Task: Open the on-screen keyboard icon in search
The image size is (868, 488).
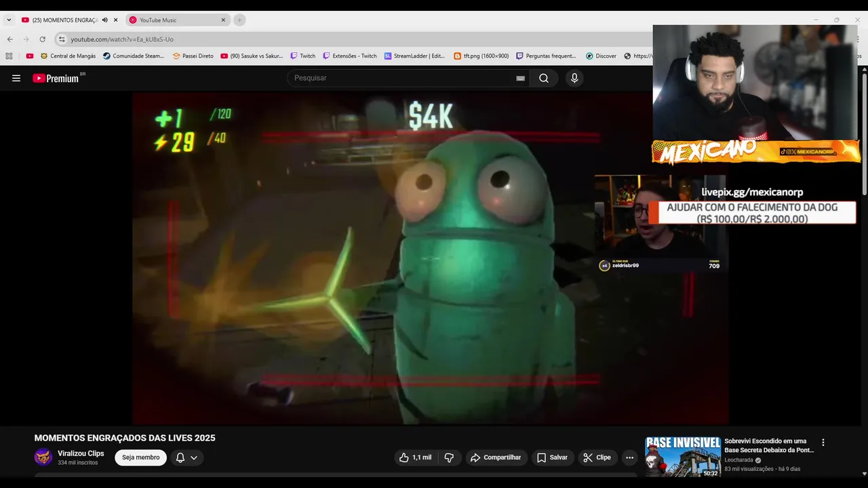Action: click(520, 78)
